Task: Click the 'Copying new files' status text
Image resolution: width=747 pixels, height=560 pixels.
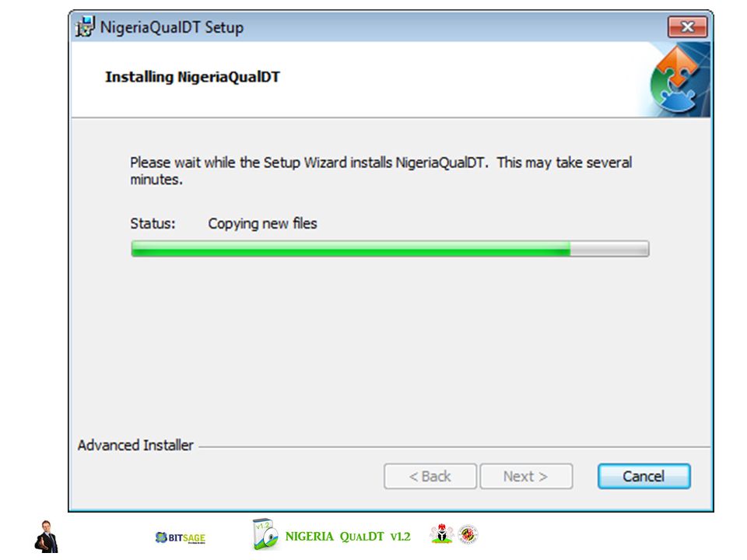Action: point(262,224)
